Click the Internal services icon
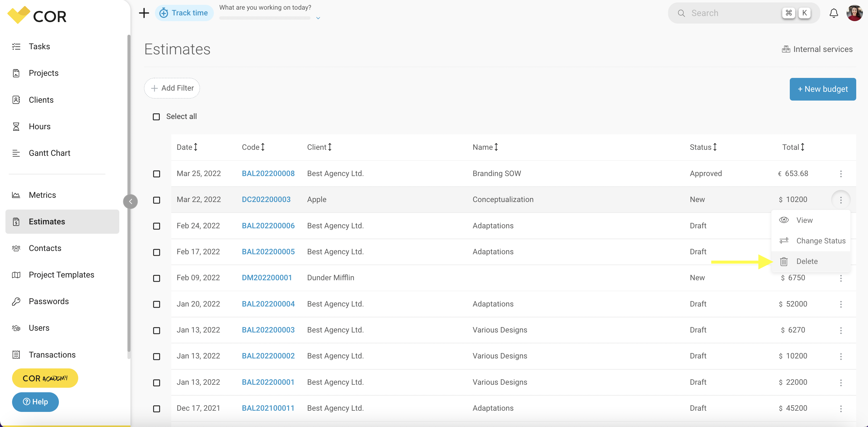868x427 pixels. coord(786,49)
